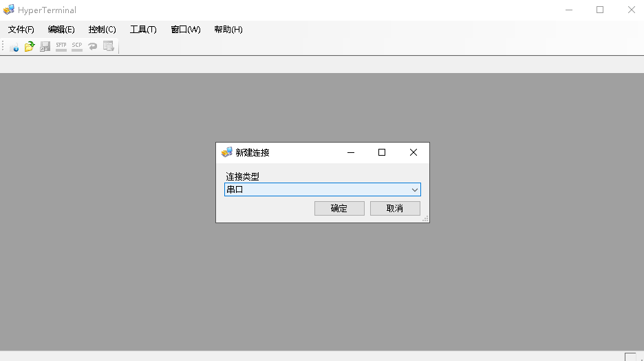Open the 帮助(H) menu
The height and width of the screenshot is (361, 644).
228,30
